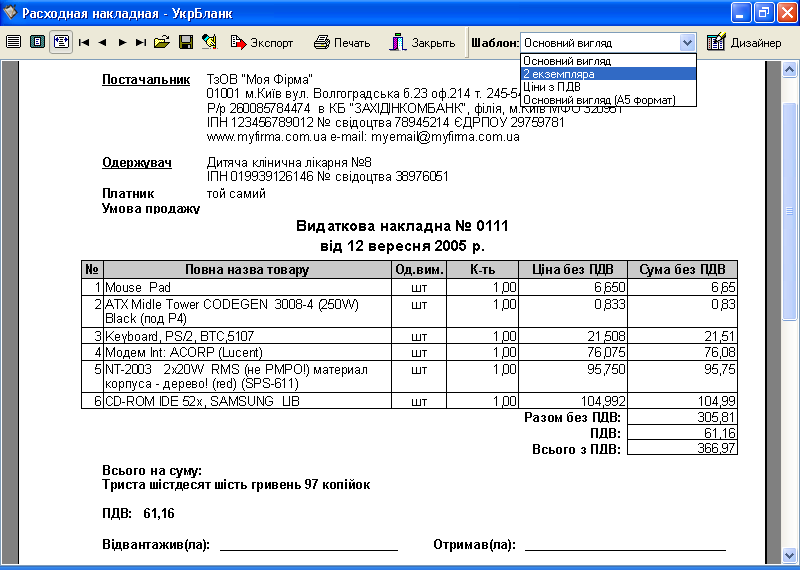Viewport: 800px width, 570px height.
Task: Switch to whole page view icon
Action: (x=37, y=43)
